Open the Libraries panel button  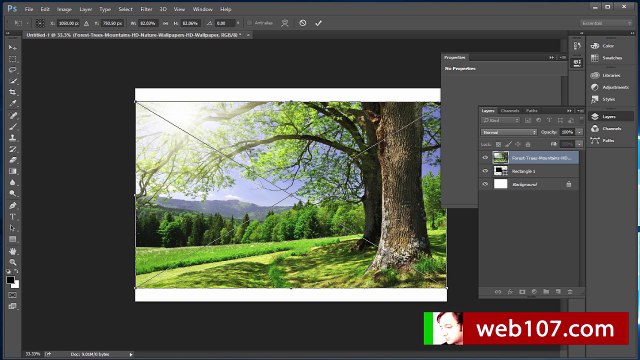coord(606,76)
